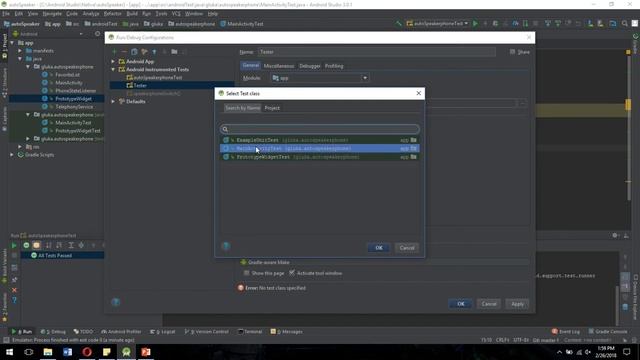Screen dimensions: 640x360
Task: Collapse java folder in project tree
Action: (x=20, y=59)
